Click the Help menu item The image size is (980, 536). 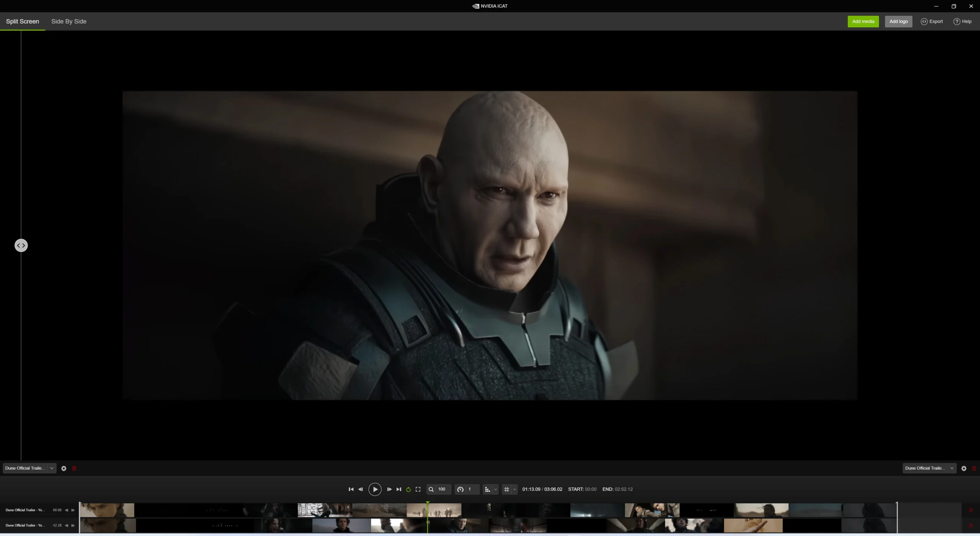pyautogui.click(x=964, y=21)
